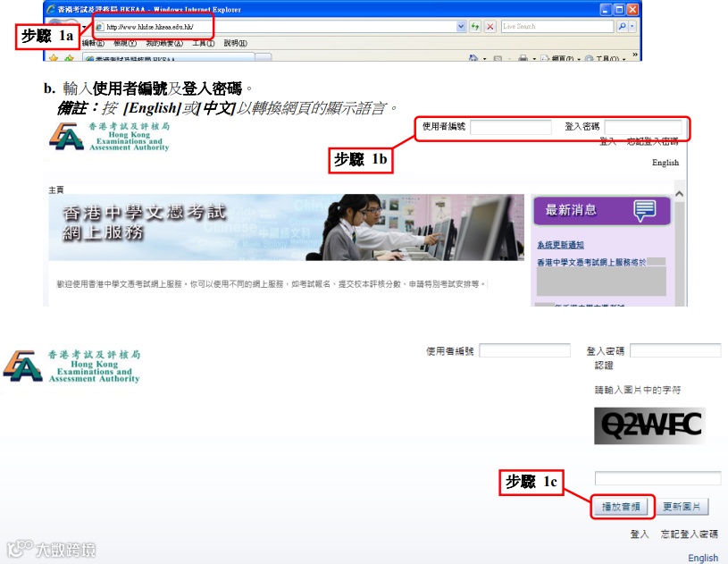Open the 檢視(V) menu
The width and height of the screenshot is (728, 564).
click(125, 43)
